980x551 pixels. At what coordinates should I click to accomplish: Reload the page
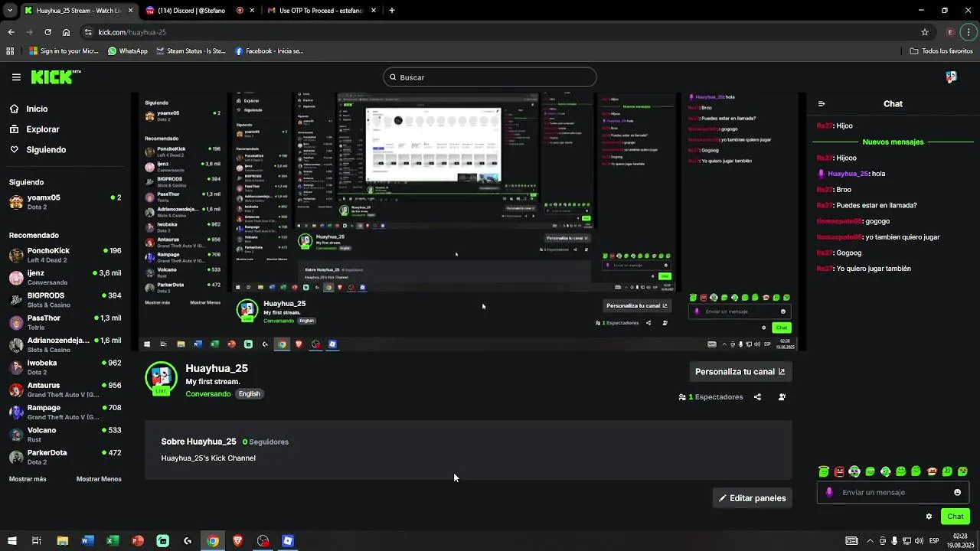[x=47, y=32]
